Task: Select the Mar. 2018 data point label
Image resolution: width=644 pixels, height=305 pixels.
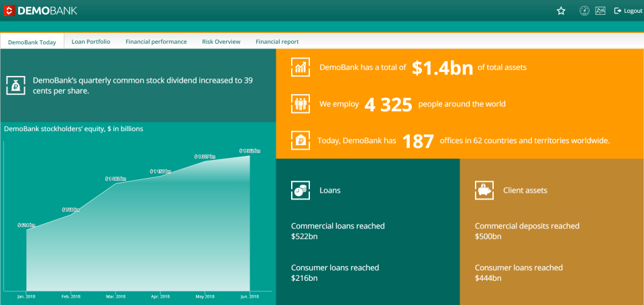Action: 115,179
